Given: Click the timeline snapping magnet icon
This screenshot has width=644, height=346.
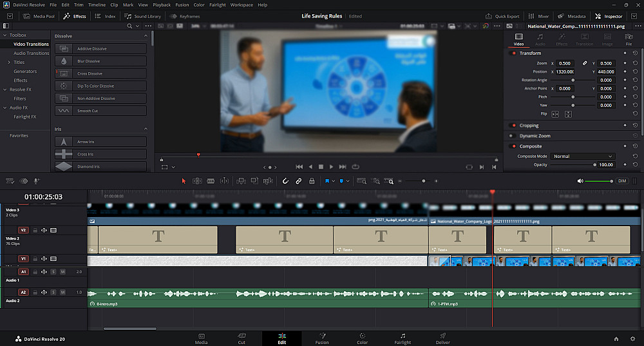Looking at the screenshot, I should 285,181.
